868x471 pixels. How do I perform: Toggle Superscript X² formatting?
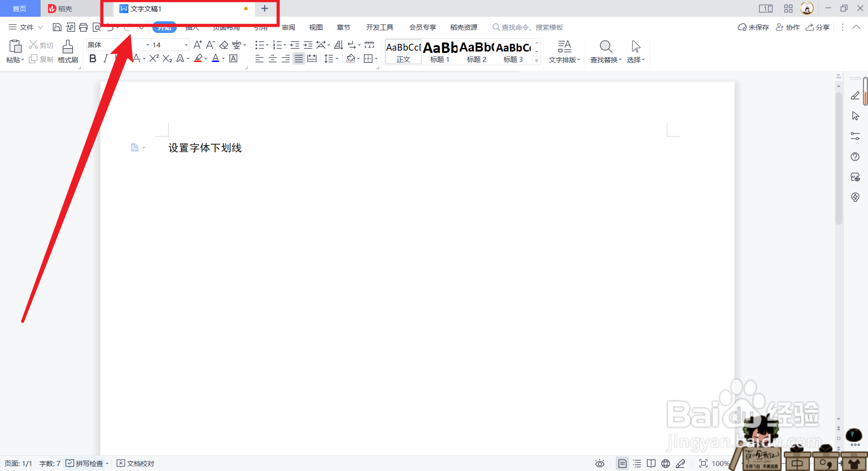(154, 58)
